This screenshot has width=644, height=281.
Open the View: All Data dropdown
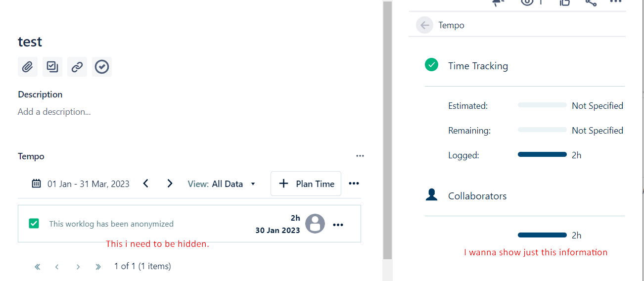coord(222,184)
